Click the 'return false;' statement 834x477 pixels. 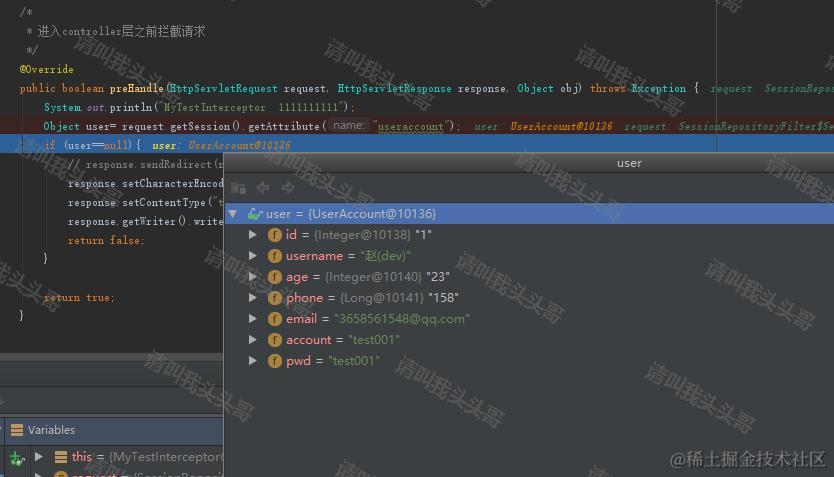click(106, 240)
